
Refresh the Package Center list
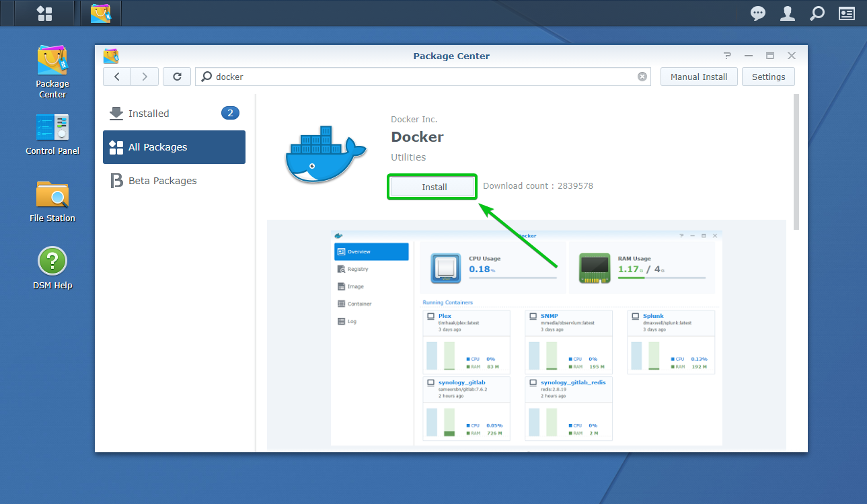click(177, 77)
